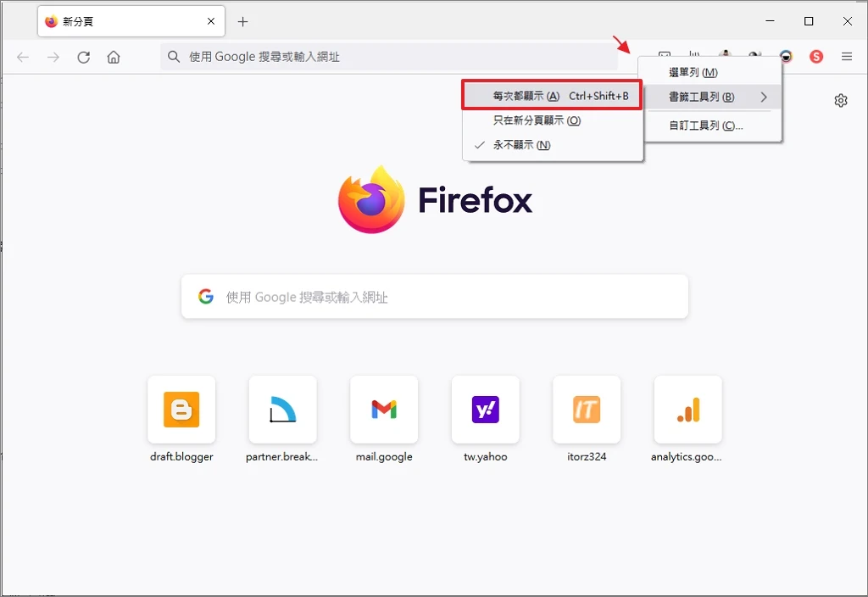Image resolution: width=868 pixels, height=597 pixels.
Task: Reload the current page
Action: point(84,57)
